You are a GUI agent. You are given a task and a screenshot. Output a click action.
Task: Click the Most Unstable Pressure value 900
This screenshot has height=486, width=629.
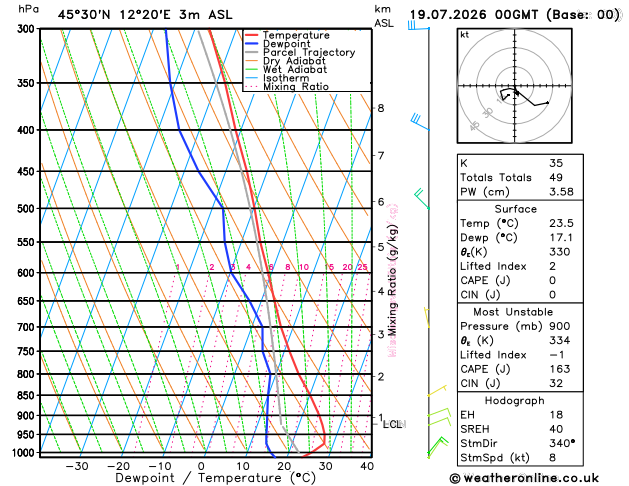point(560,326)
